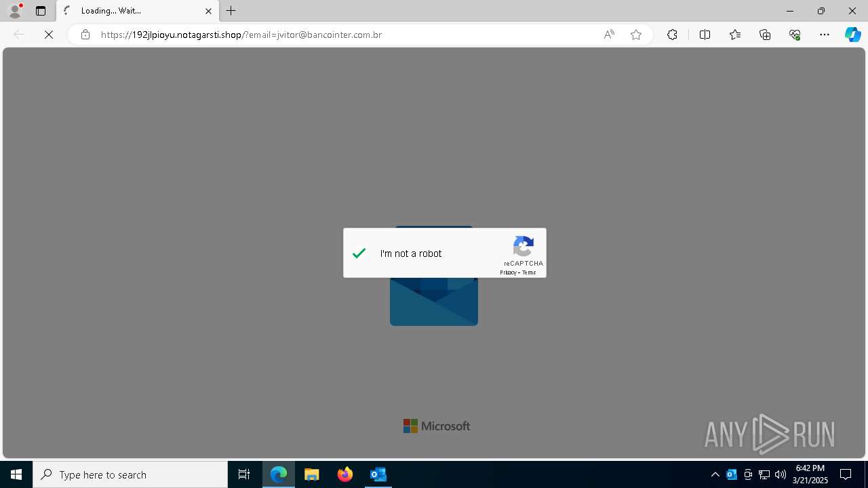This screenshot has height=488, width=868.
Task: Click the blue envelope mail image
Action: click(434, 302)
